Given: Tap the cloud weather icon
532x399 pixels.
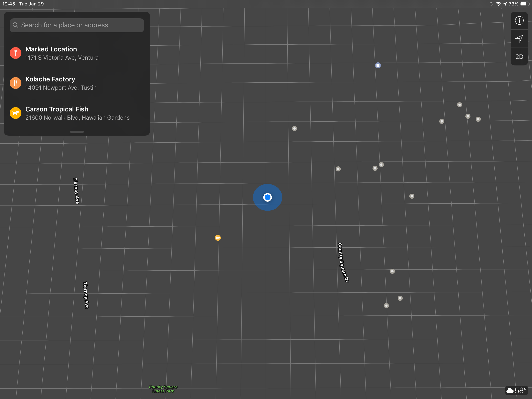Looking at the screenshot, I should [x=510, y=390].
